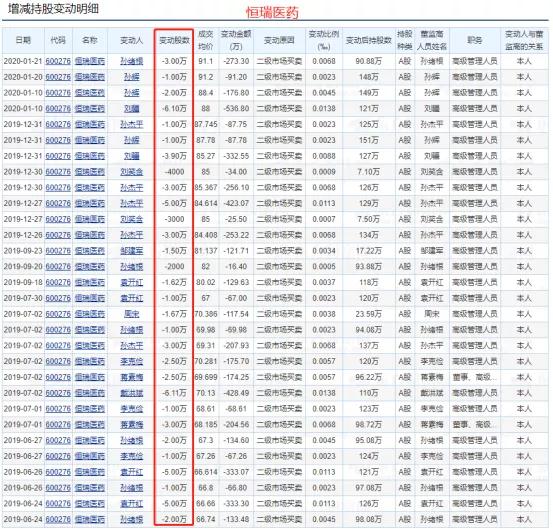The width and height of the screenshot is (553, 529).
Task: Open 袁开红 person link in 2019-07-30 row
Action: pos(132,298)
